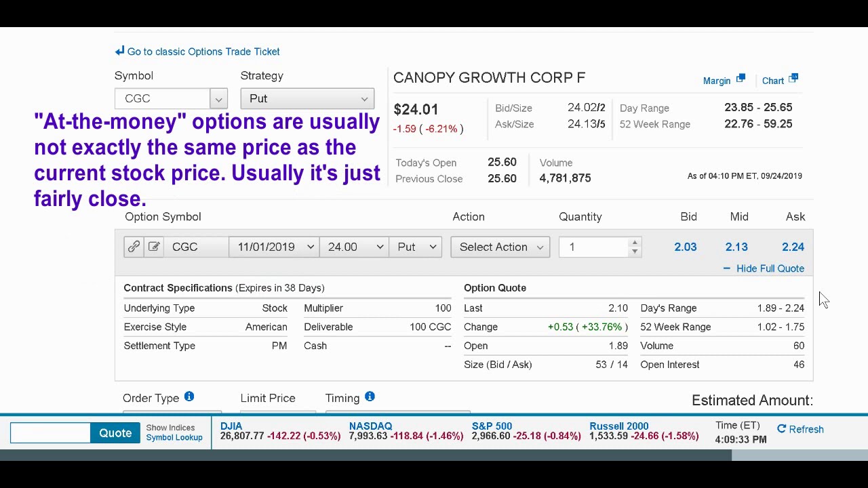Open Go to classic Options Trade Ticket link
The height and width of the screenshot is (488, 868).
[x=203, y=52]
